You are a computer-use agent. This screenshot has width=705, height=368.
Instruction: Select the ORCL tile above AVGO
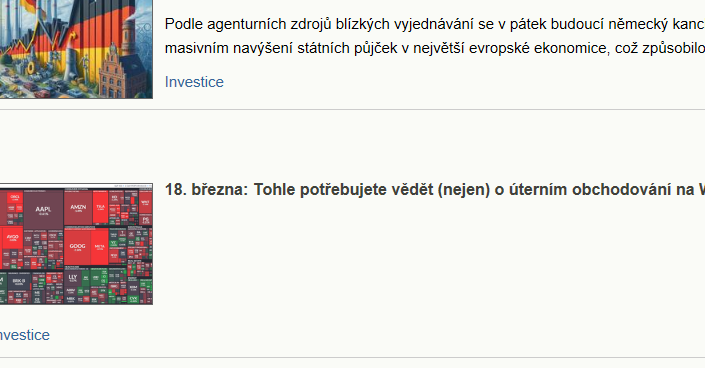click(x=15, y=197)
